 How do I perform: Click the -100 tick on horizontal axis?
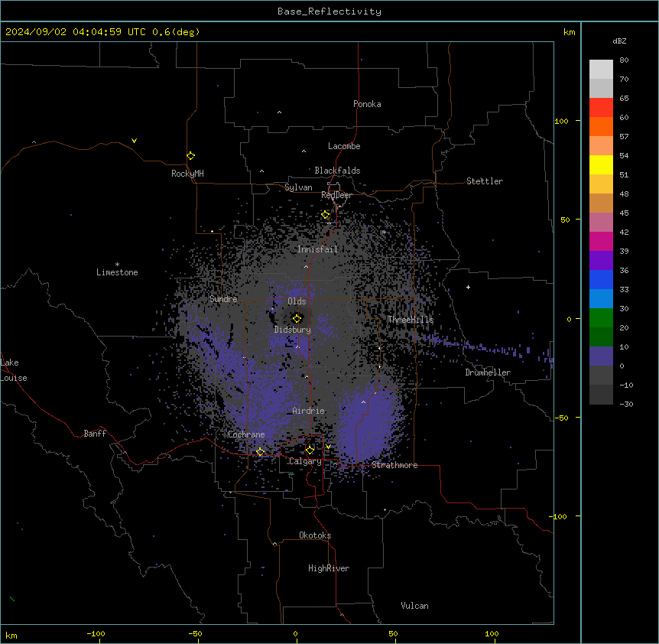pyautogui.click(x=96, y=633)
